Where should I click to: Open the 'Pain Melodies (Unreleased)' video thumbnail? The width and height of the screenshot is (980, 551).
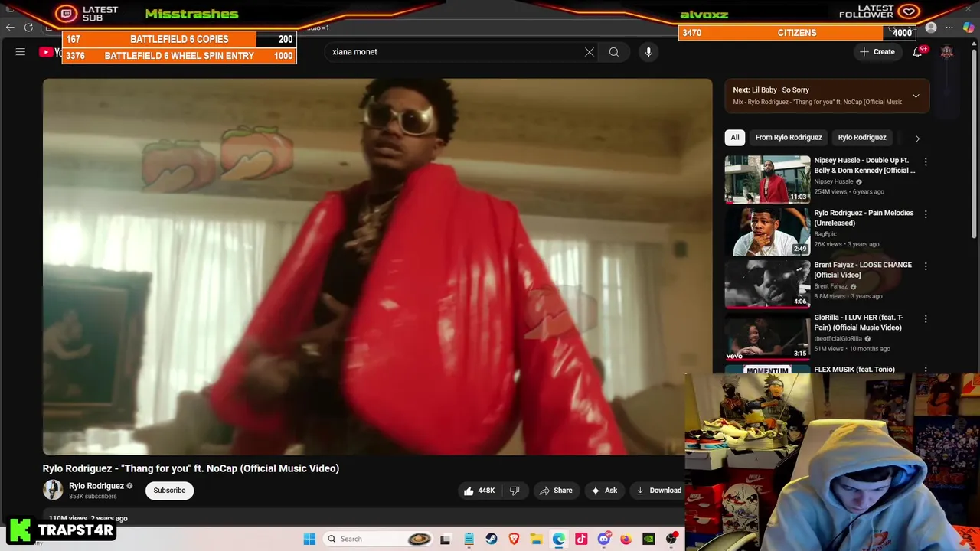coord(767,231)
